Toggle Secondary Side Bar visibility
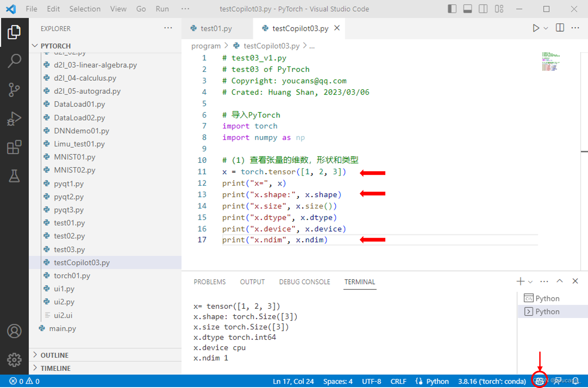Image resolution: width=588 pixels, height=388 pixels. tap(483, 9)
